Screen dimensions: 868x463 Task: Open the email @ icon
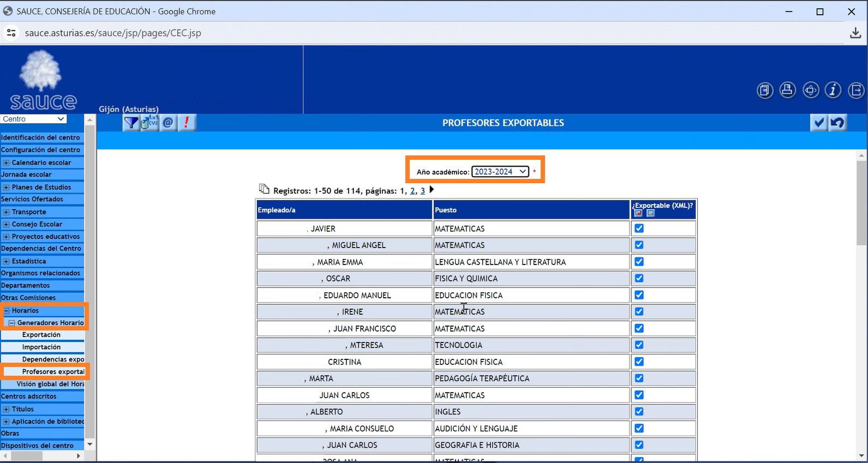pos(168,123)
